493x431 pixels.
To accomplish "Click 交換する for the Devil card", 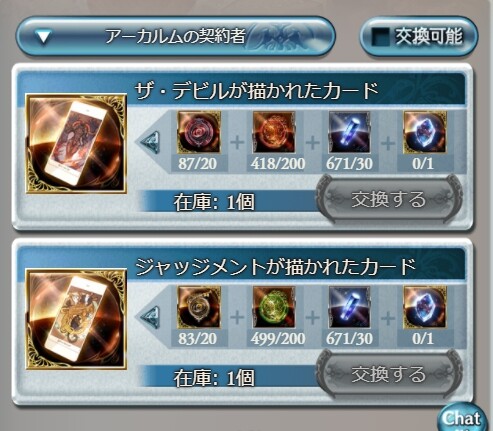I will click(x=389, y=199).
